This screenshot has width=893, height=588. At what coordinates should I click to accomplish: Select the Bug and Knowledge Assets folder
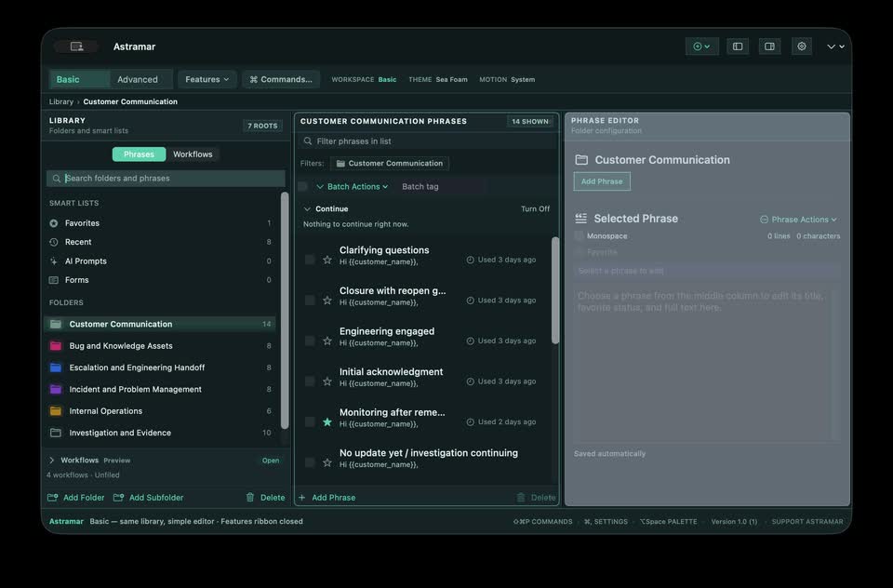[161, 346]
